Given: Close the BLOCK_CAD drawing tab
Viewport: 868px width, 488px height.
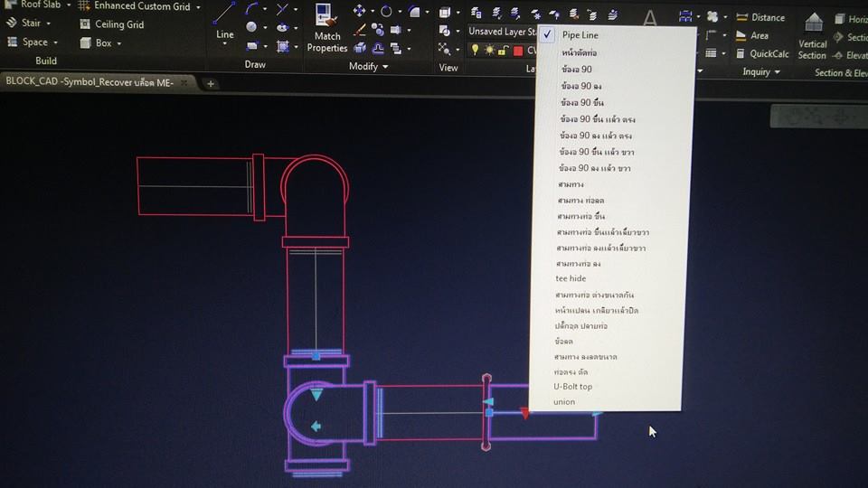Looking at the screenshot, I should tap(184, 82).
